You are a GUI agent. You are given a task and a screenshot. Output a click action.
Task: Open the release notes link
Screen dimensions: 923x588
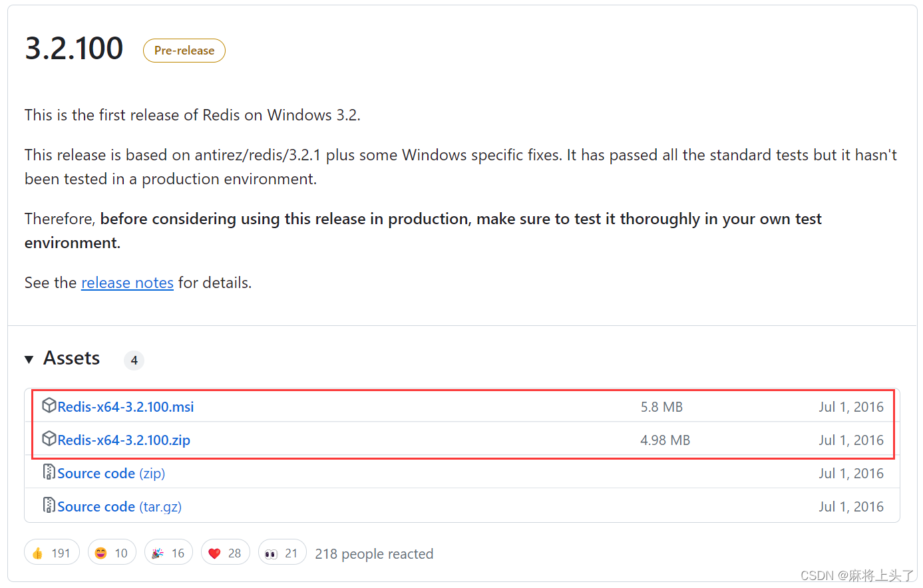(127, 283)
